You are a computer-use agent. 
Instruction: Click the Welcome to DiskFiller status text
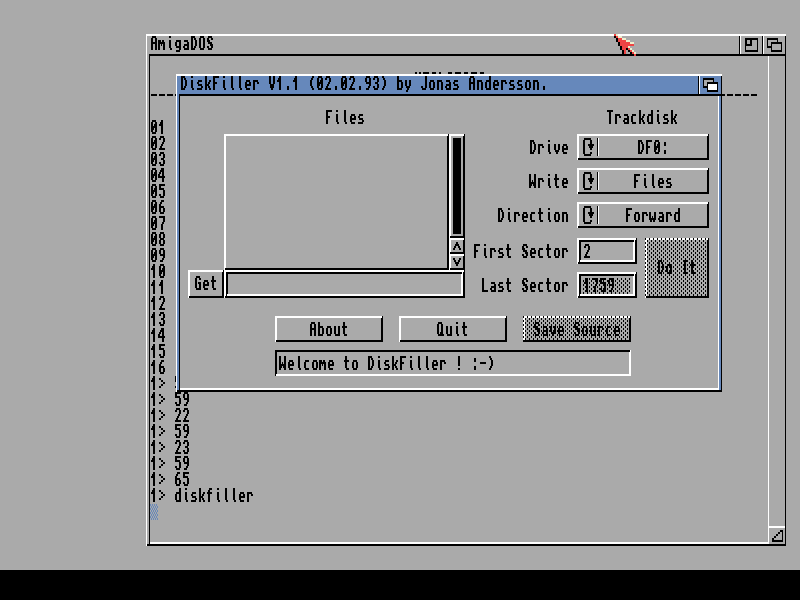pos(386,363)
